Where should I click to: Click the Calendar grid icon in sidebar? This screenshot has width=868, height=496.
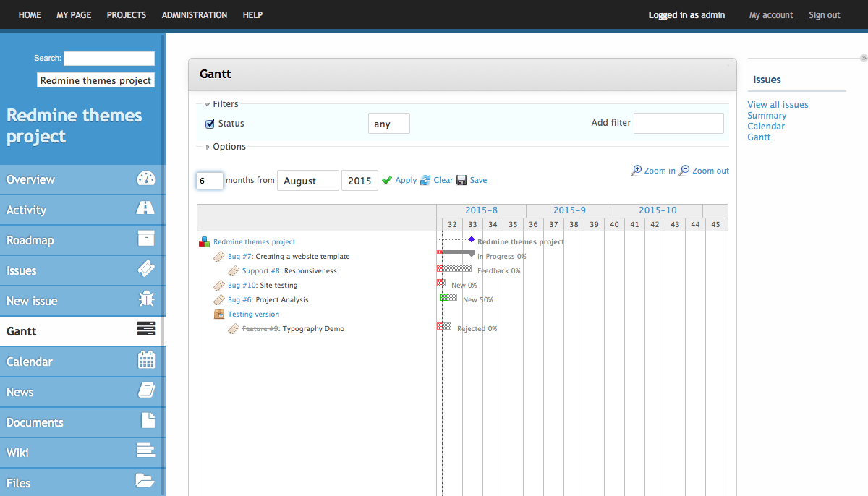pyautogui.click(x=146, y=360)
